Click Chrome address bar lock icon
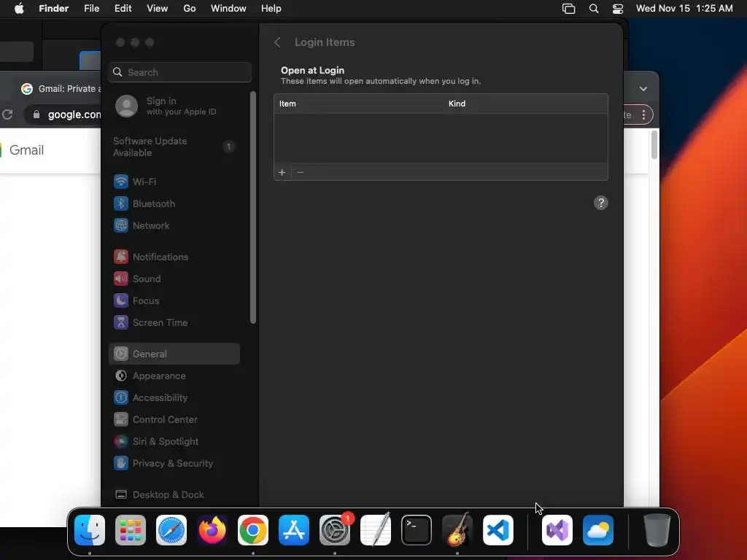 pyautogui.click(x=36, y=114)
